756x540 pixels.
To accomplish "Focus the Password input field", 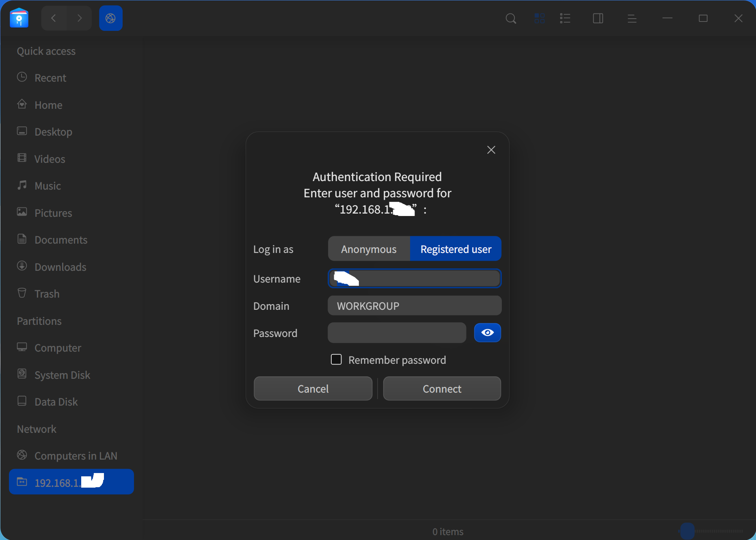I will (x=397, y=333).
